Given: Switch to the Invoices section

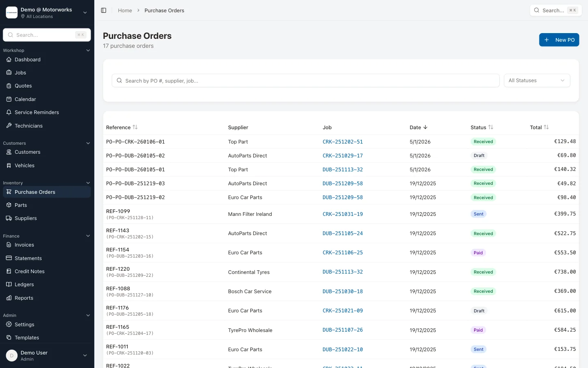Looking at the screenshot, I should [x=24, y=245].
